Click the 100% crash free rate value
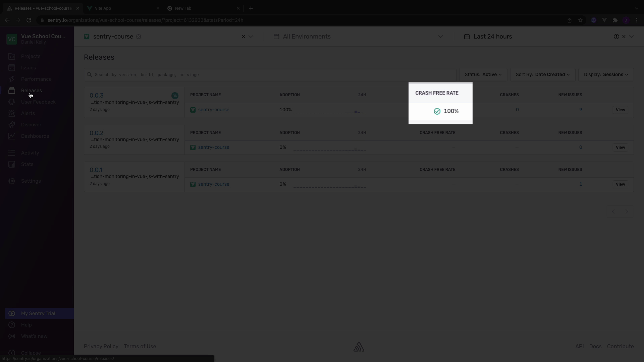This screenshot has width=644, height=362. (x=451, y=111)
